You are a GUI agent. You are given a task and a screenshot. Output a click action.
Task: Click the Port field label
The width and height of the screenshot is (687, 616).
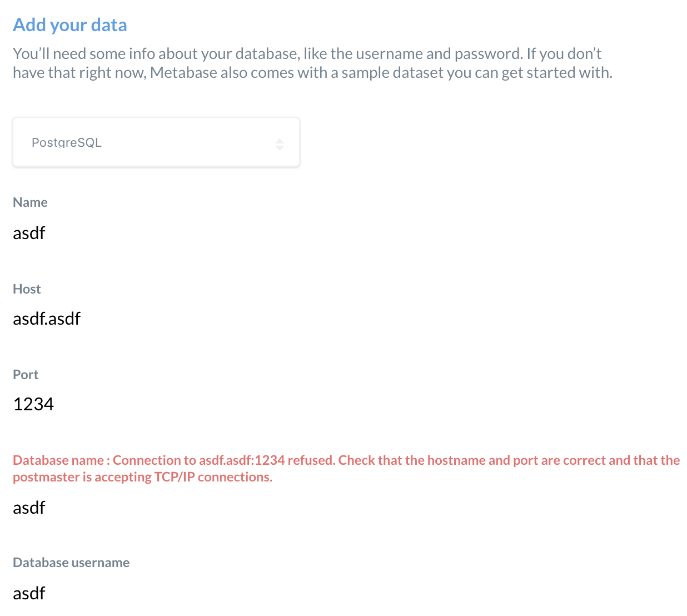pyautogui.click(x=26, y=374)
